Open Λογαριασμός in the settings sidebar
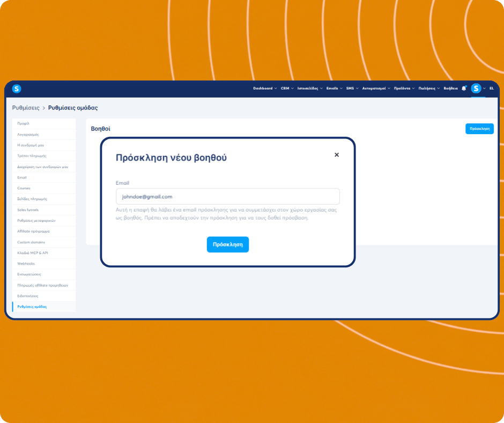This screenshot has width=504, height=423. click(x=44, y=134)
